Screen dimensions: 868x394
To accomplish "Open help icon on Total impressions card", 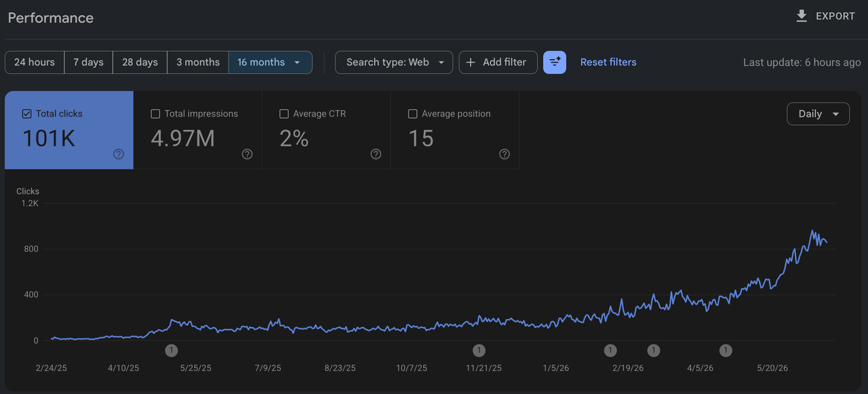I will pos(247,154).
